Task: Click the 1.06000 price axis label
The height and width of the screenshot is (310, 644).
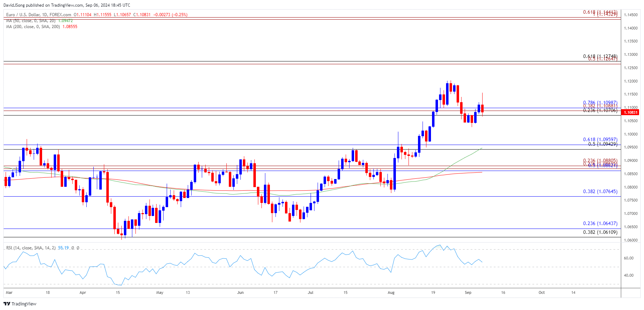Action: [631, 240]
